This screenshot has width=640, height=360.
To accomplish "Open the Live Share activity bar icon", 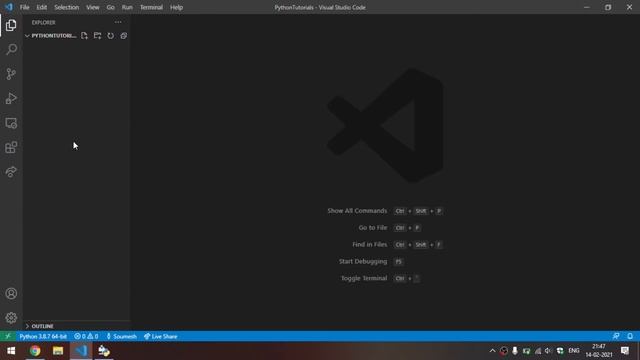I will click(x=11, y=172).
